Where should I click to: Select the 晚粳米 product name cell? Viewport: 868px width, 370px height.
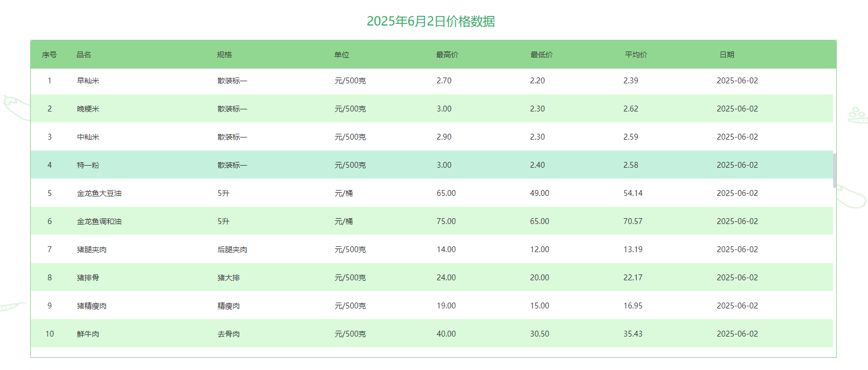(88, 109)
